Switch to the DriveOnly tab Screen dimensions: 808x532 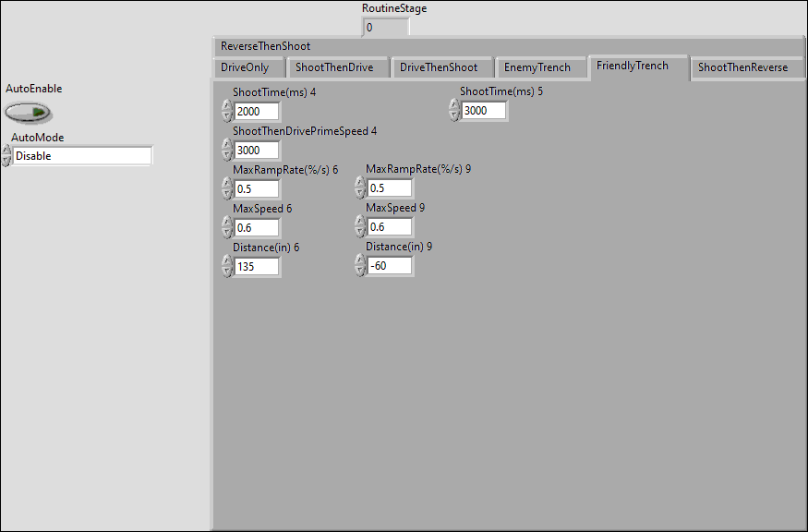tap(245, 67)
